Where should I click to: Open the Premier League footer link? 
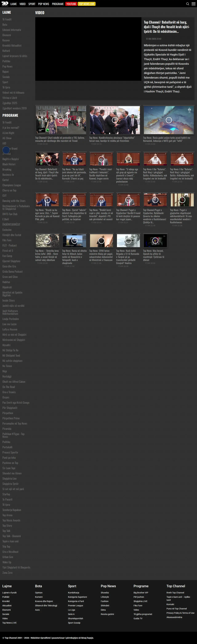(x=75, y=606)
